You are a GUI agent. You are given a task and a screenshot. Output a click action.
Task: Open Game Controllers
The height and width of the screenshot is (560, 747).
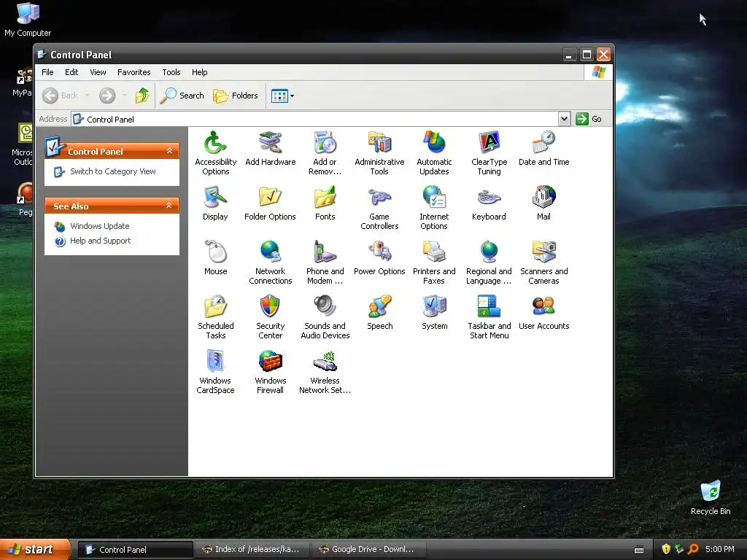[x=379, y=208]
